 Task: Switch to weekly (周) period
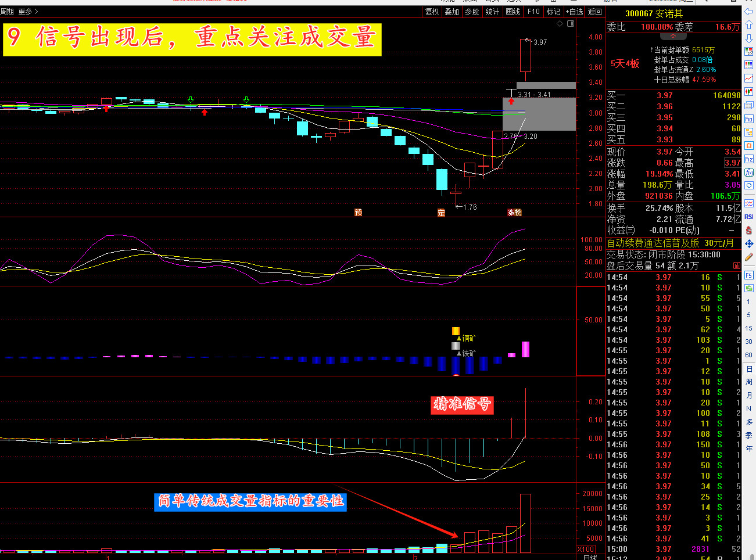pos(749,382)
